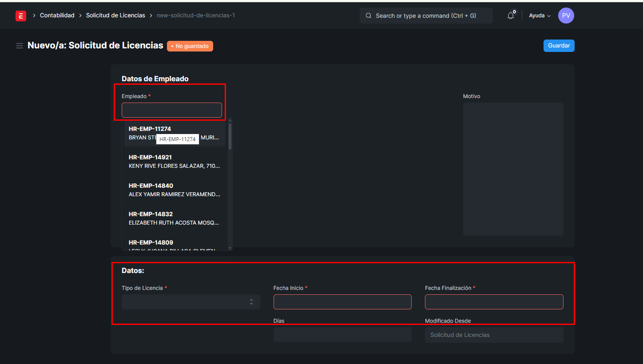
Task: Open Tipo de Licencia select dropdown
Action: [x=191, y=302]
